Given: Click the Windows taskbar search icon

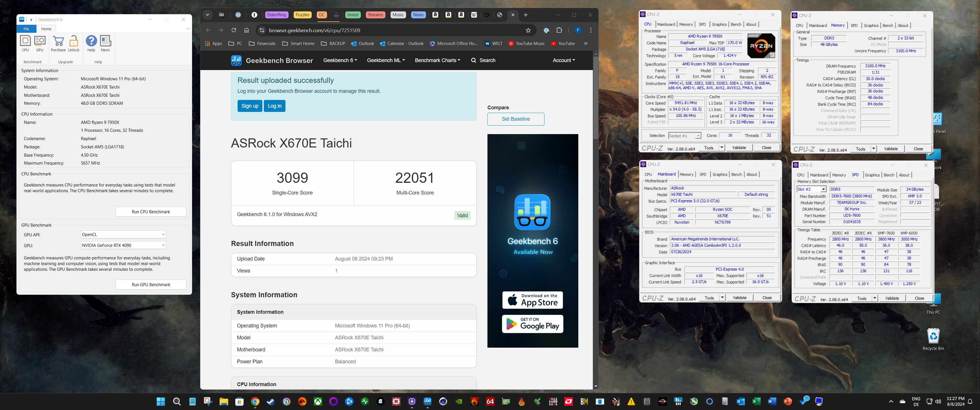Looking at the screenshot, I should click(177, 401).
